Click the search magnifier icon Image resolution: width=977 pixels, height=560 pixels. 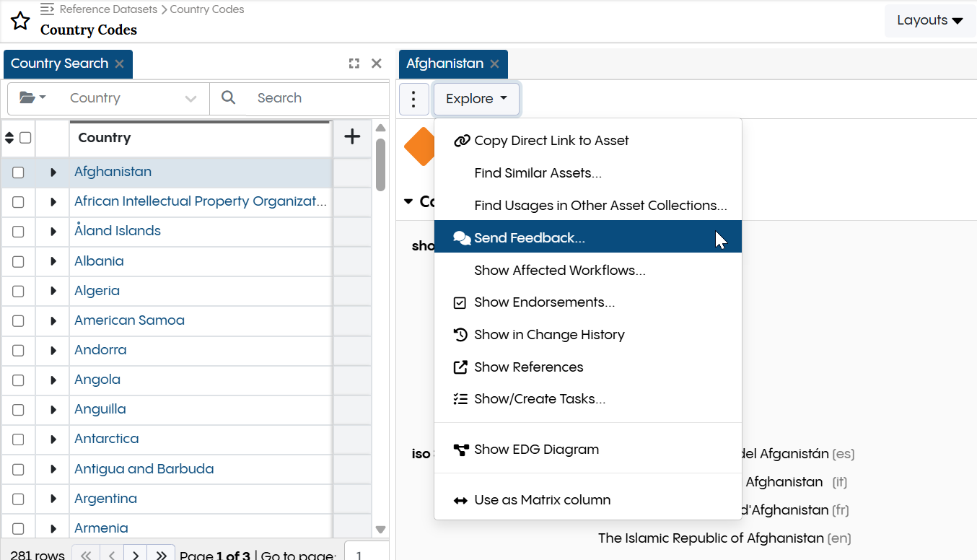[228, 97]
